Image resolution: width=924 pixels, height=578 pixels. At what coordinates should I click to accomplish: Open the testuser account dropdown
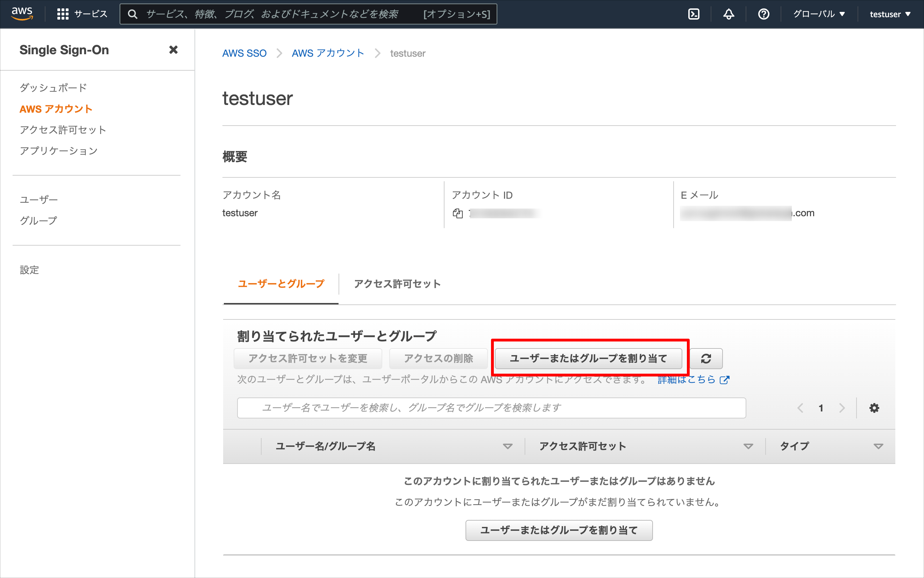[x=890, y=14]
